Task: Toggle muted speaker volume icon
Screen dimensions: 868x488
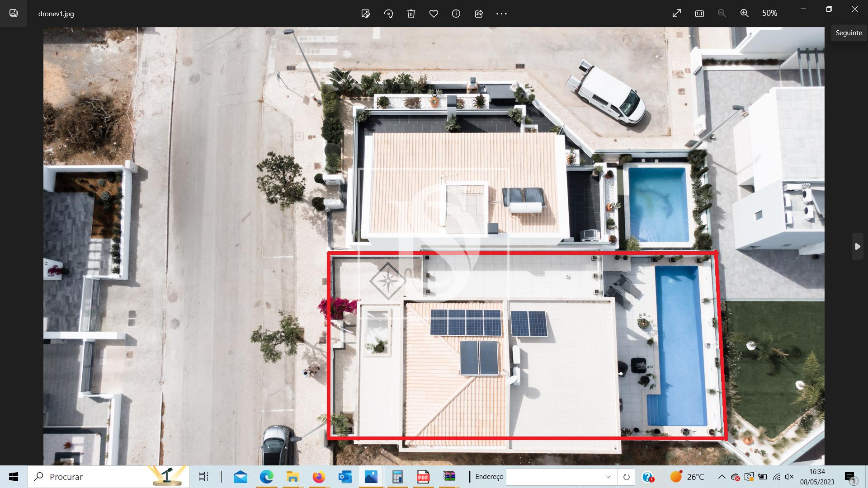Action: (789, 477)
